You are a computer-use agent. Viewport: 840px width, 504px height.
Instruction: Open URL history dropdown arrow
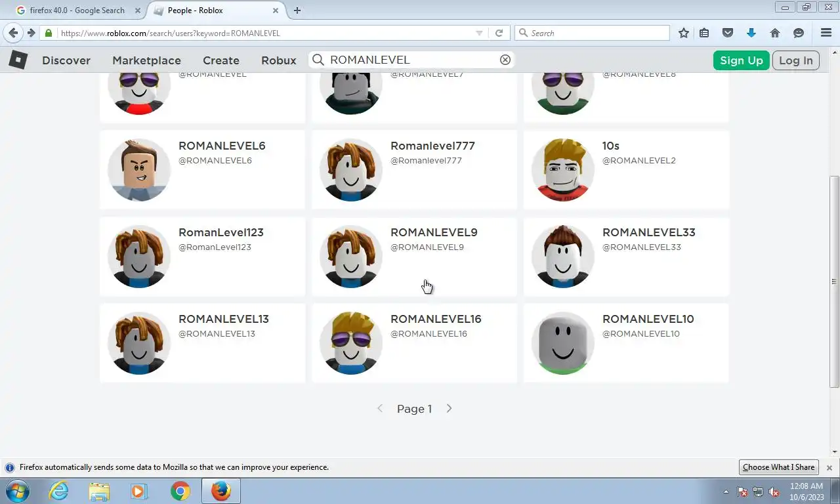pyautogui.click(x=479, y=33)
